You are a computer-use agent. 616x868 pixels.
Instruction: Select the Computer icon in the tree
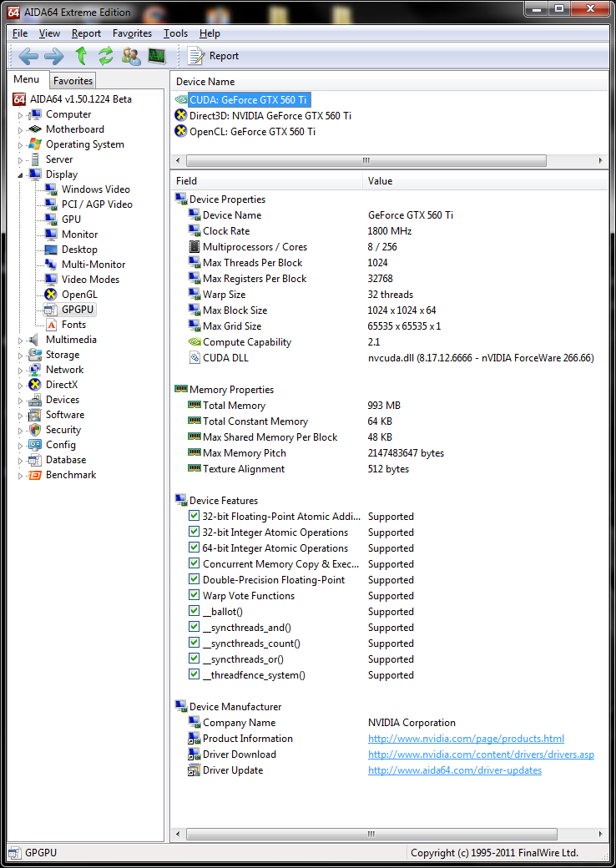(35, 114)
